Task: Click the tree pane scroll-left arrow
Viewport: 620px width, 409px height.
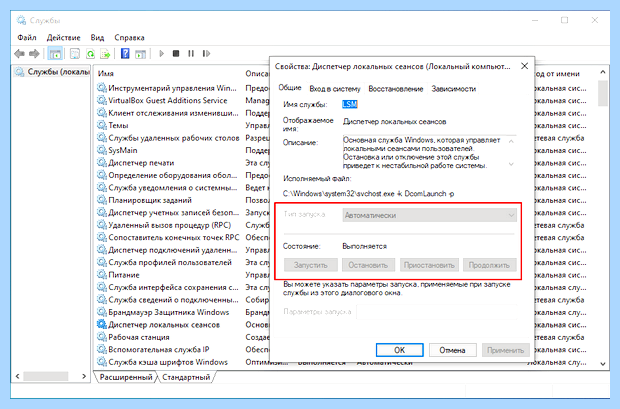Action: (x=17, y=377)
